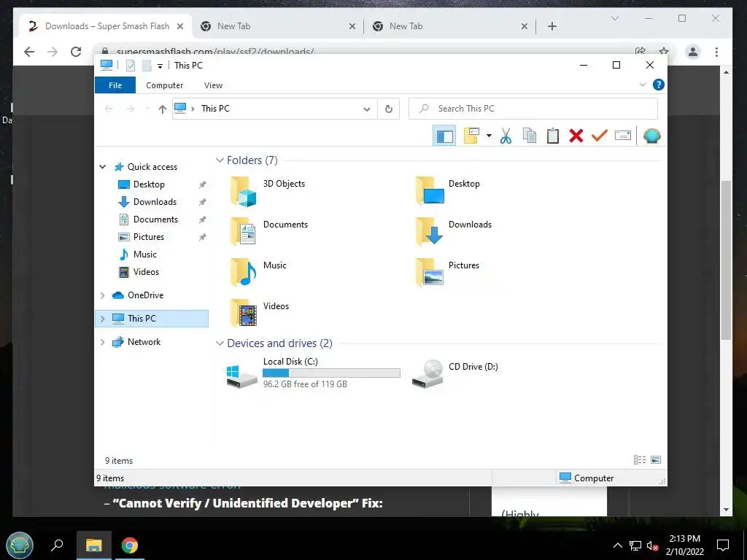Expand the This PC tree node
The width and height of the screenshot is (747, 560).
102,319
